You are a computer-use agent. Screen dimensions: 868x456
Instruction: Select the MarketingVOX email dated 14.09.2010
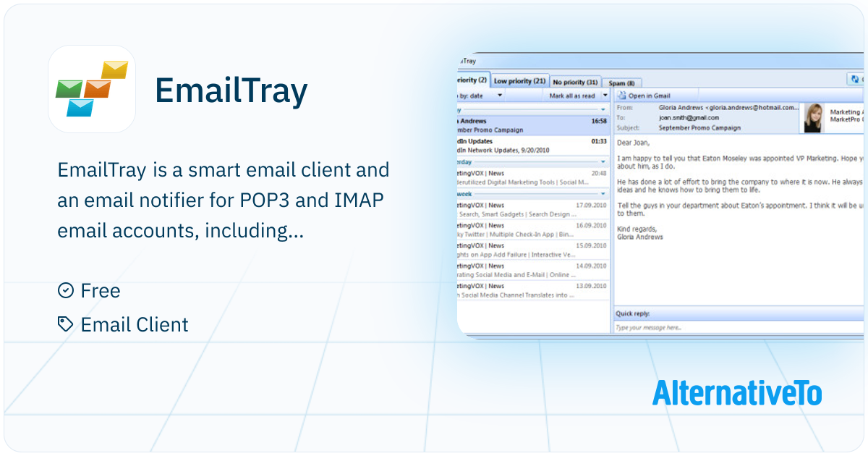point(534,270)
